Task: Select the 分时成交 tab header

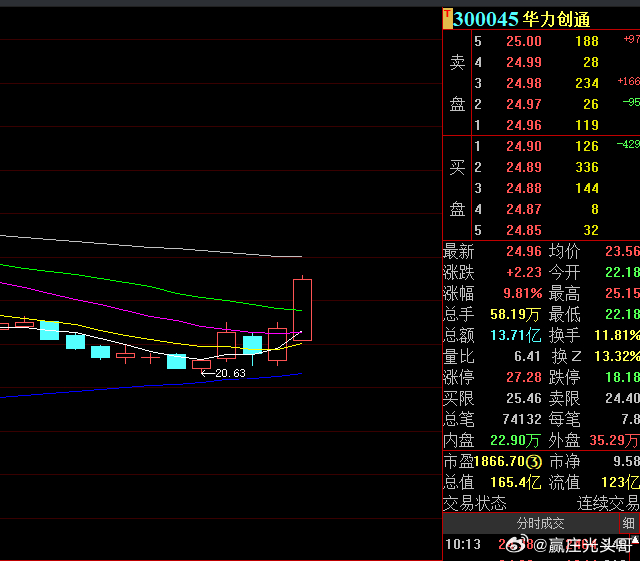Action: coord(540,523)
